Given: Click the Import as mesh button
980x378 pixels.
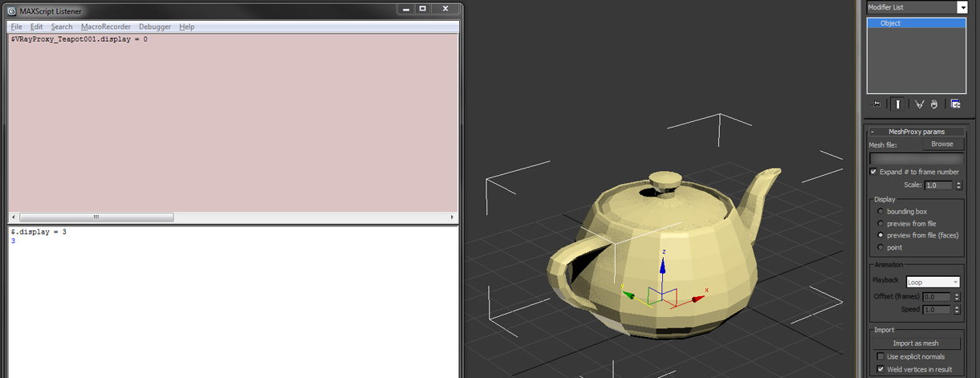Looking at the screenshot, I should [x=916, y=343].
